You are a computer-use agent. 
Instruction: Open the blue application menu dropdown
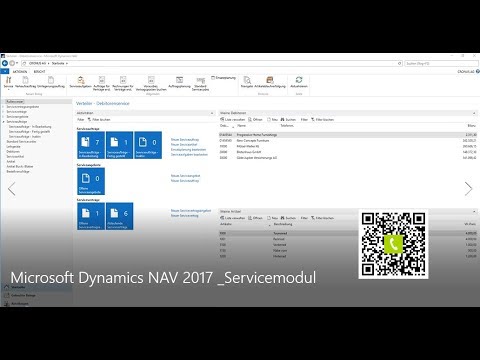[x=5, y=71]
